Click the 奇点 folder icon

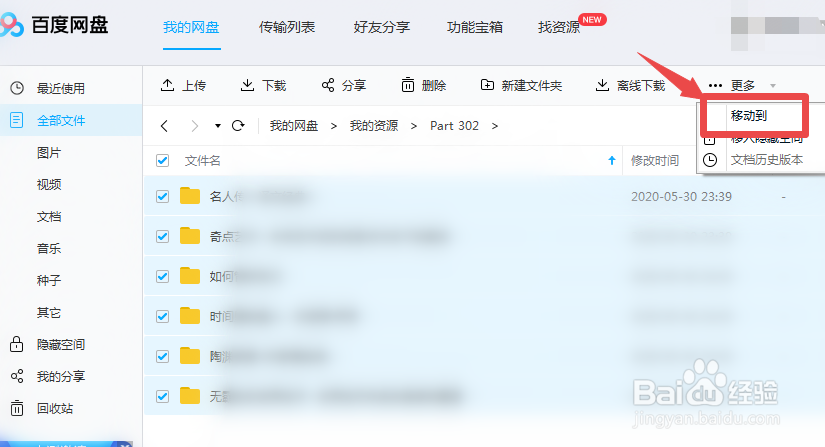pos(190,236)
